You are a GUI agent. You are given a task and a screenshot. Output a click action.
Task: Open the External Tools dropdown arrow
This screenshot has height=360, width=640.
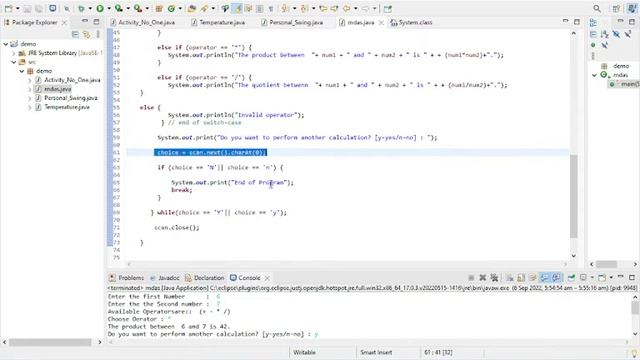[x=147, y=9]
